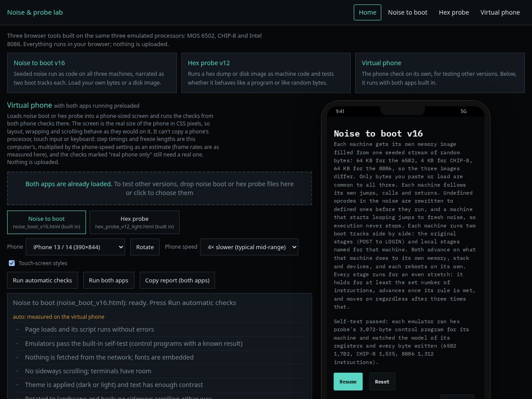Click 'auto: measured on the virtual phone' label
This screenshot has height=399, width=532.
59,317
